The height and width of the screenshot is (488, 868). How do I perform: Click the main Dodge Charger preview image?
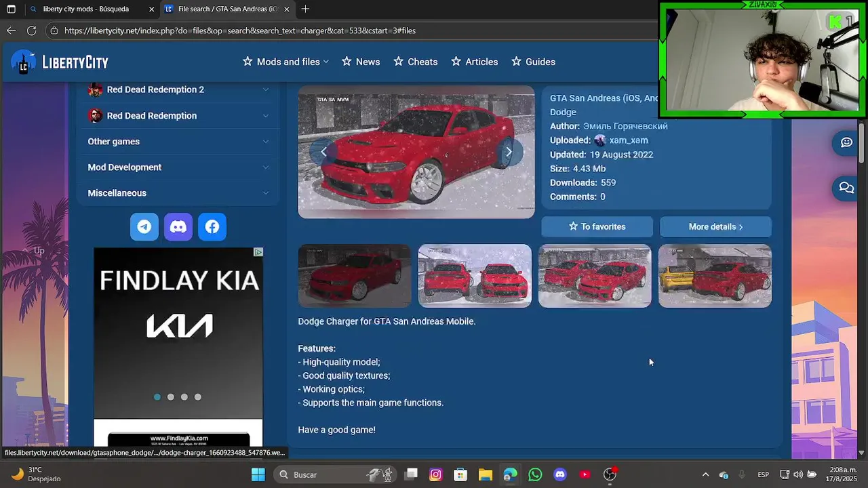tap(416, 152)
